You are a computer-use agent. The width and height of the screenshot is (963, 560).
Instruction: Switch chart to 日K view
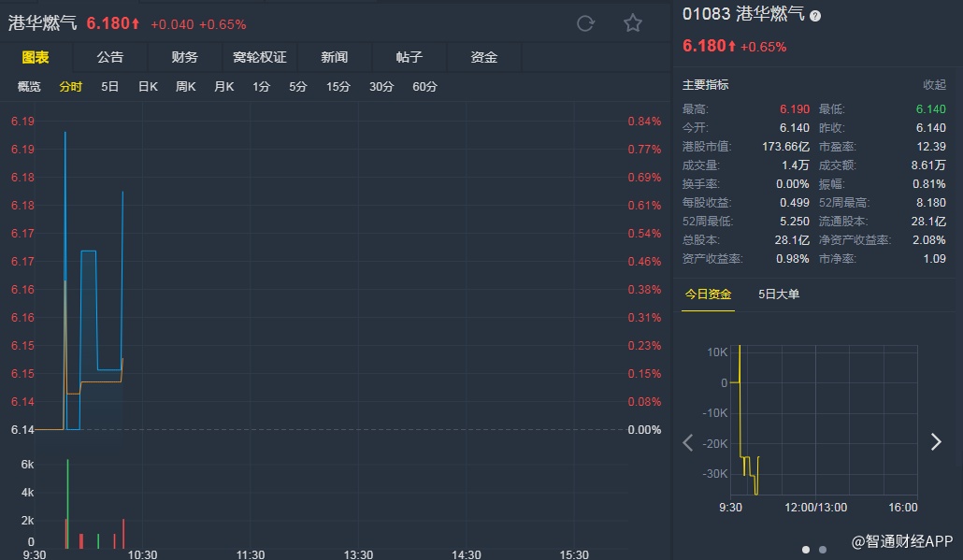click(x=148, y=87)
